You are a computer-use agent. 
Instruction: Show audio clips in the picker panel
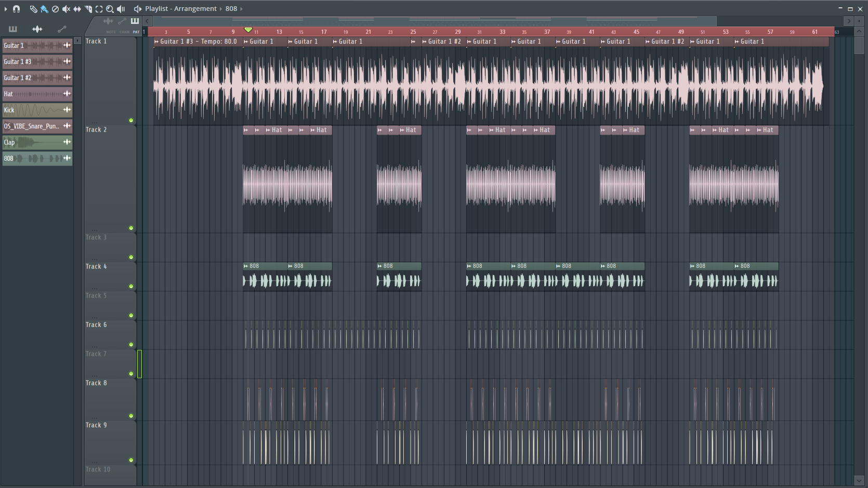(x=37, y=29)
